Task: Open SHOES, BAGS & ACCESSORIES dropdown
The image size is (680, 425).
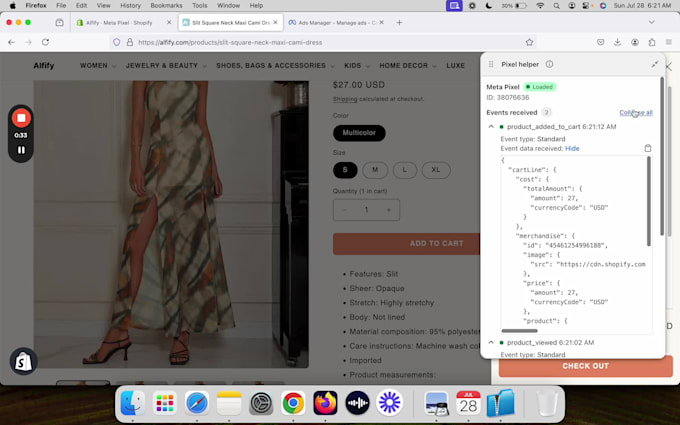Action: coord(275,65)
